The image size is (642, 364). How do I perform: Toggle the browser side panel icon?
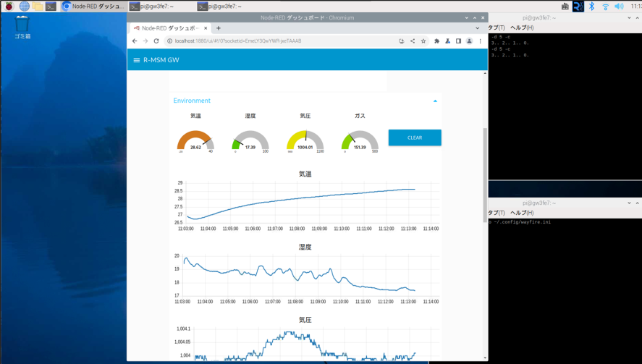(458, 41)
